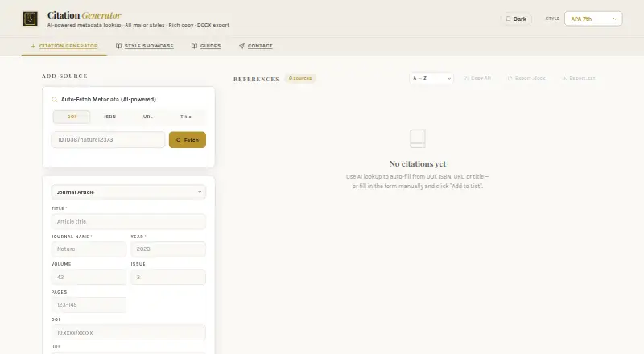Focus the Article title field
Viewport: 644px width, 354px height.
click(129, 221)
